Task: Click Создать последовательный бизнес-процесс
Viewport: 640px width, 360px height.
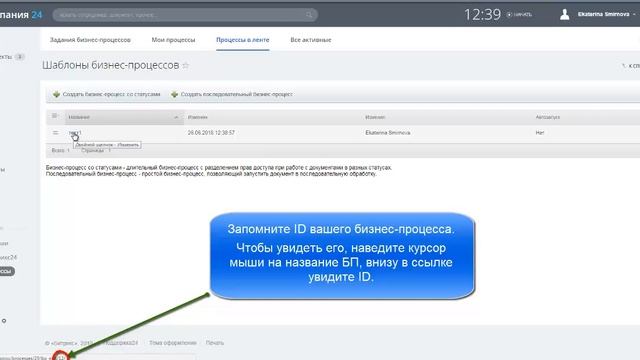Action: 236,94
